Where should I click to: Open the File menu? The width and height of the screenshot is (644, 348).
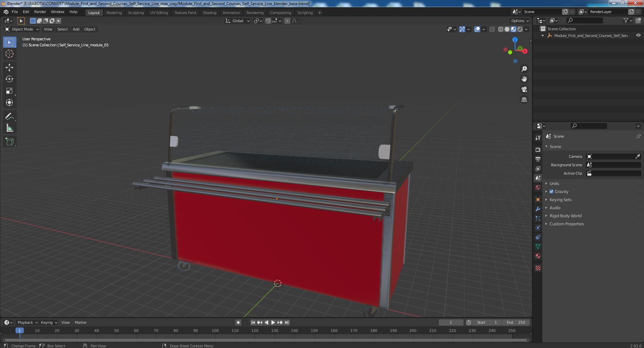(15, 12)
